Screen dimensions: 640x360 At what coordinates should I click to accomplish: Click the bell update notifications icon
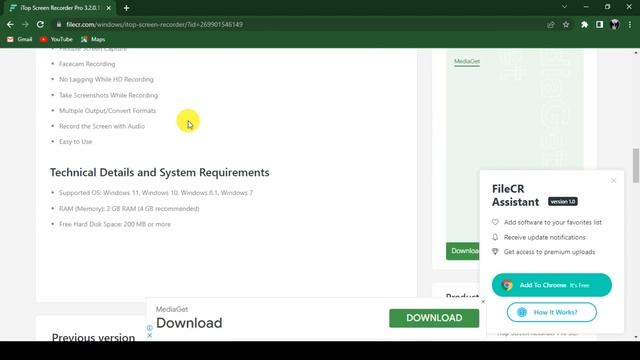click(x=495, y=237)
